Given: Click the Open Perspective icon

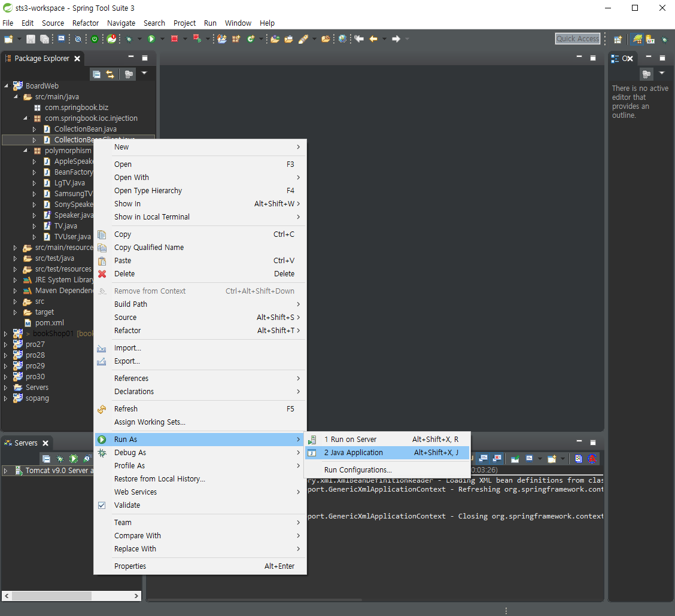Looking at the screenshot, I should pyautogui.click(x=618, y=39).
